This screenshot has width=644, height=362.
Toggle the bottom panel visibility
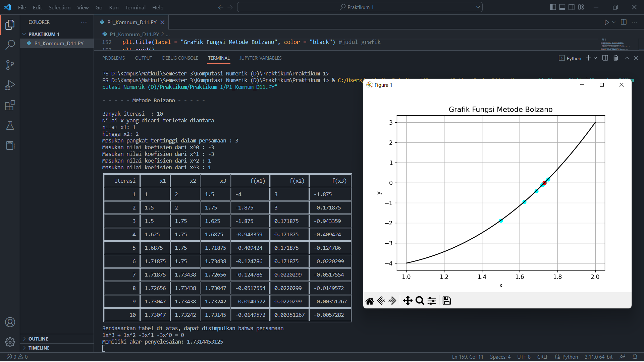click(562, 7)
